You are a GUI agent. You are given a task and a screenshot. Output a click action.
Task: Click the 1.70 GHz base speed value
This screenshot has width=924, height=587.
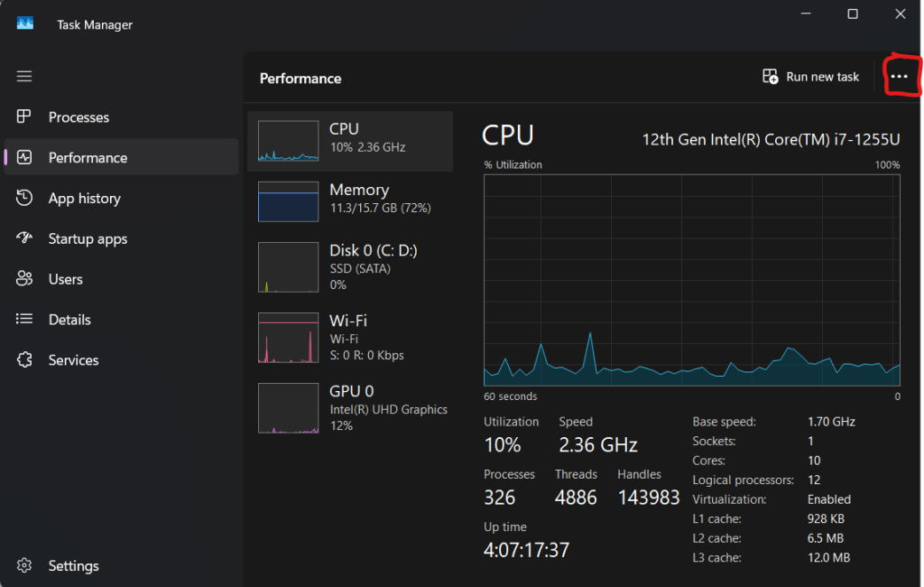(x=831, y=422)
